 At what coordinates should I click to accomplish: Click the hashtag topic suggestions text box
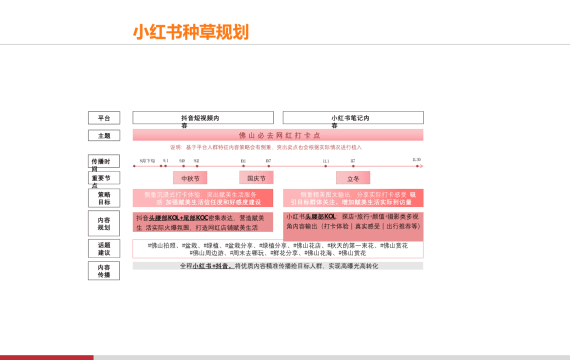pos(278,249)
